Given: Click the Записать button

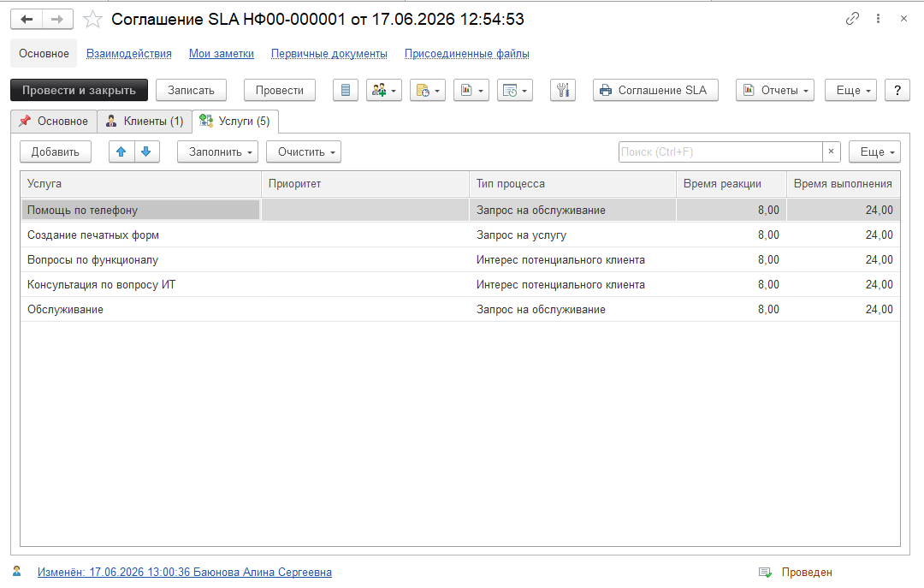Looking at the screenshot, I should (x=191, y=90).
